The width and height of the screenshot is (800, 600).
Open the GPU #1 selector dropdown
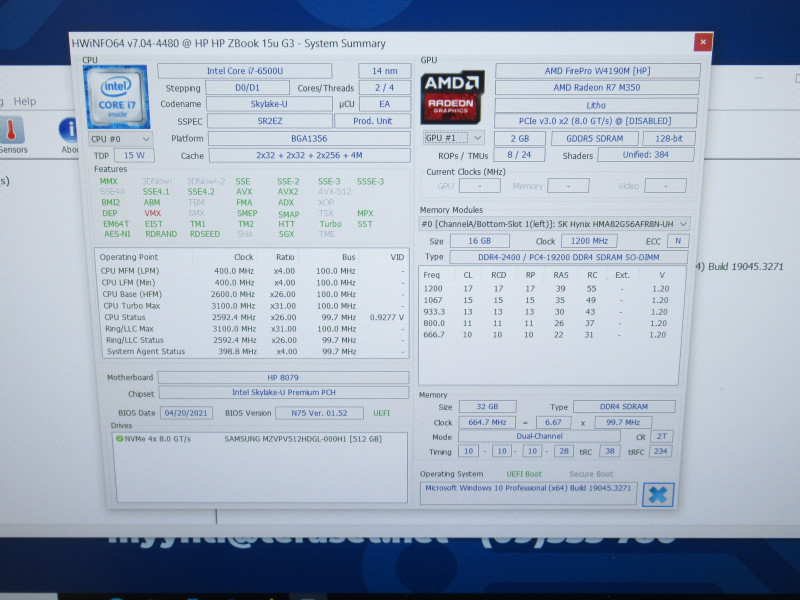click(453, 138)
